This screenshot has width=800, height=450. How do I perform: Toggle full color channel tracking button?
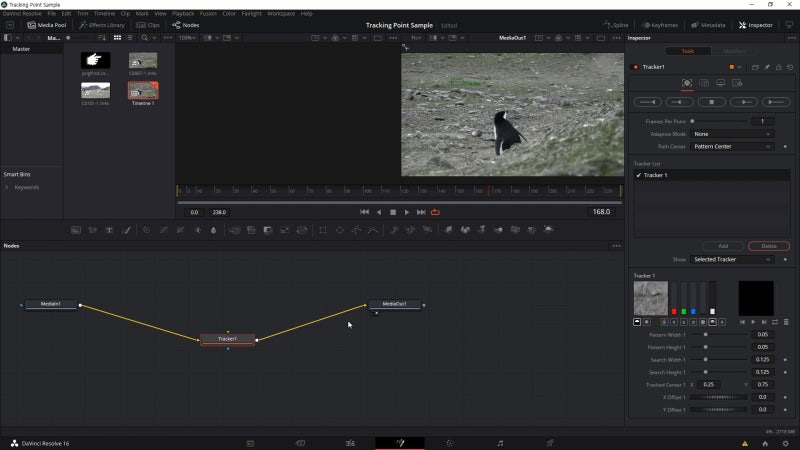pos(664,322)
